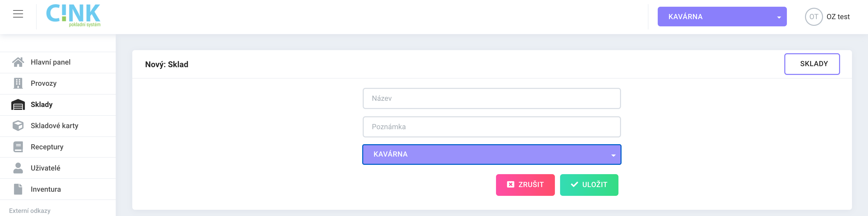Click the Sklady warehouse icon

tap(18, 104)
